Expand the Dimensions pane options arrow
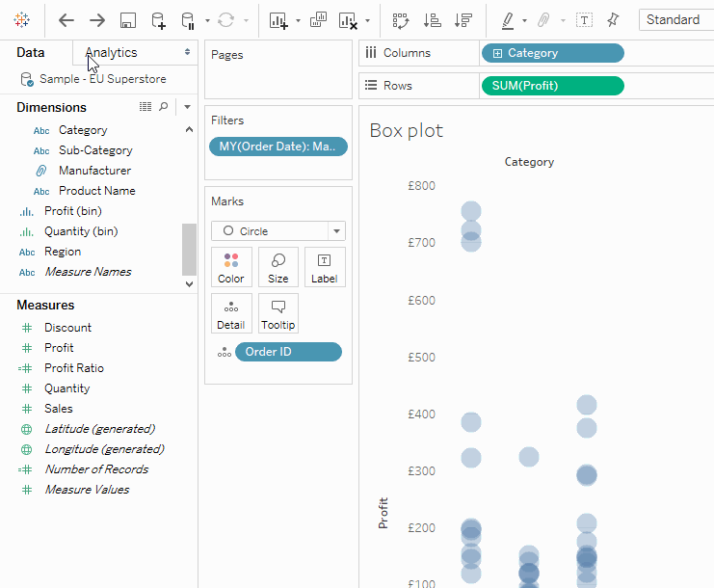Screen dimensions: 714x588 [x=187, y=107]
